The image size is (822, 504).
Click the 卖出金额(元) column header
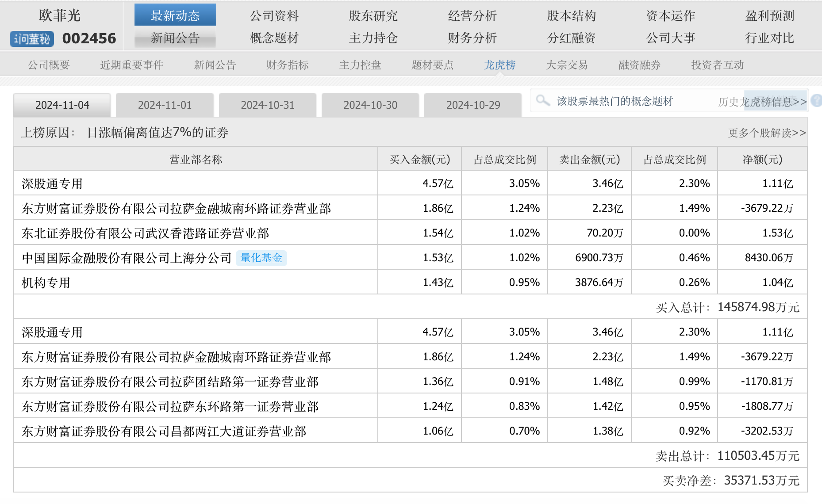pos(590,159)
